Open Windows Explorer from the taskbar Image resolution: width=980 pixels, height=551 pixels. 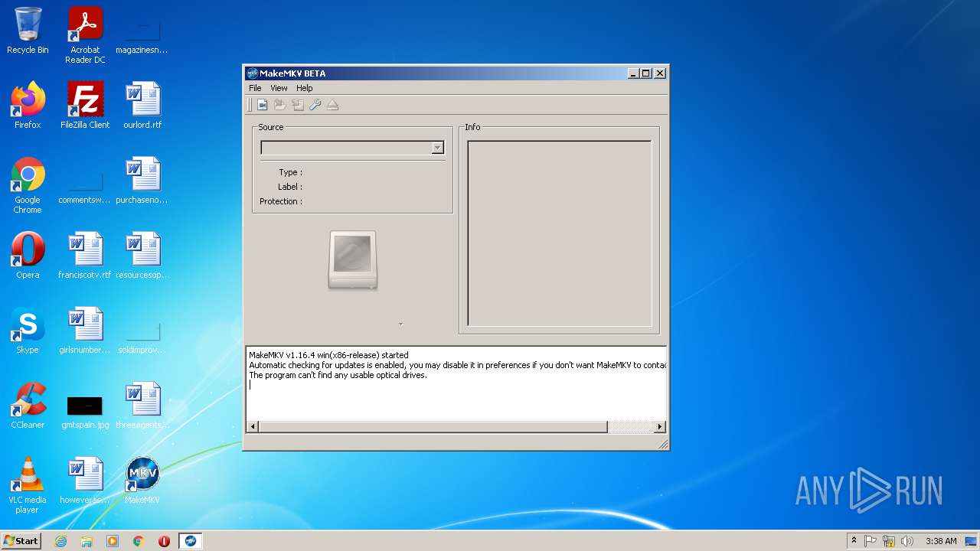click(x=87, y=541)
